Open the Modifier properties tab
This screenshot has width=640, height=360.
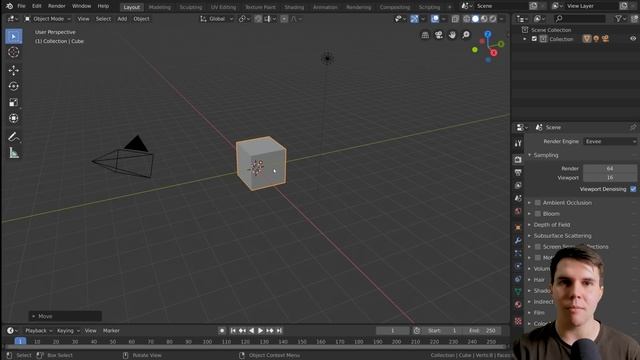(518, 240)
